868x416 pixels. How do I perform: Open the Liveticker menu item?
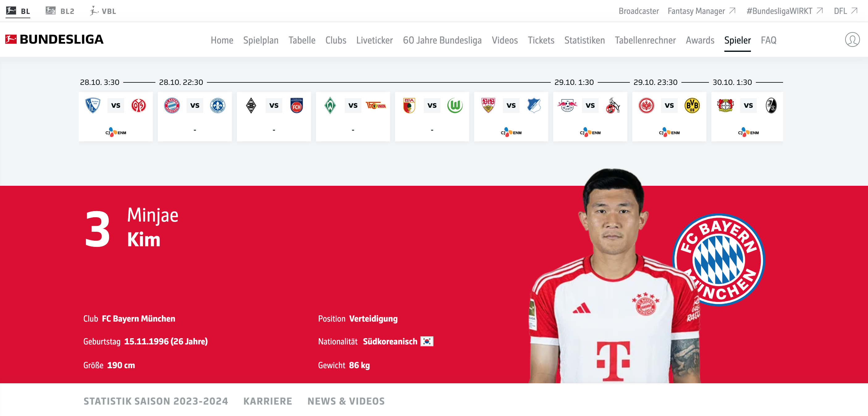point(374,40)
